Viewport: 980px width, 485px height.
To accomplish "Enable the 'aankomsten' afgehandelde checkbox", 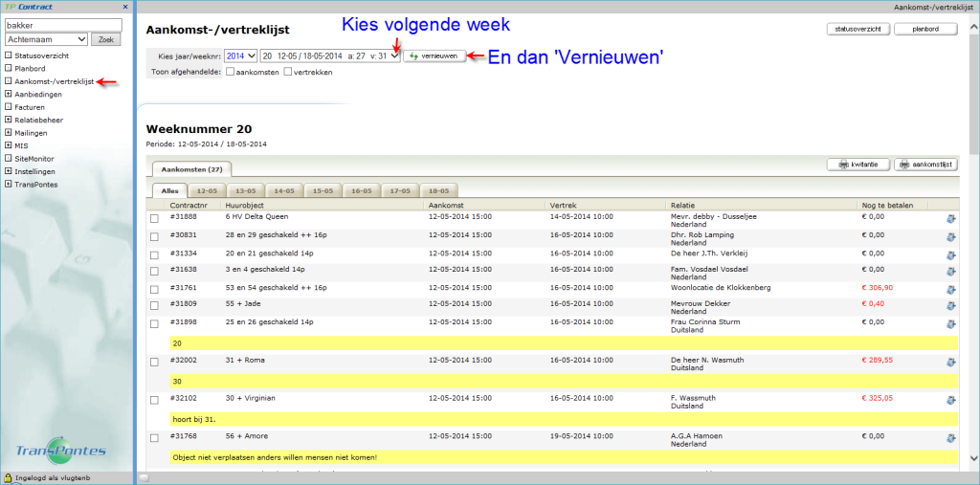I will (x=231, y=72).
